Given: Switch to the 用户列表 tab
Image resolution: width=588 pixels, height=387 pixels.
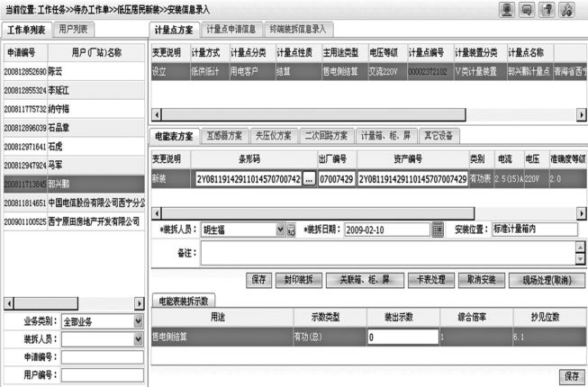Looking at the screenshot, I should 74,29.
